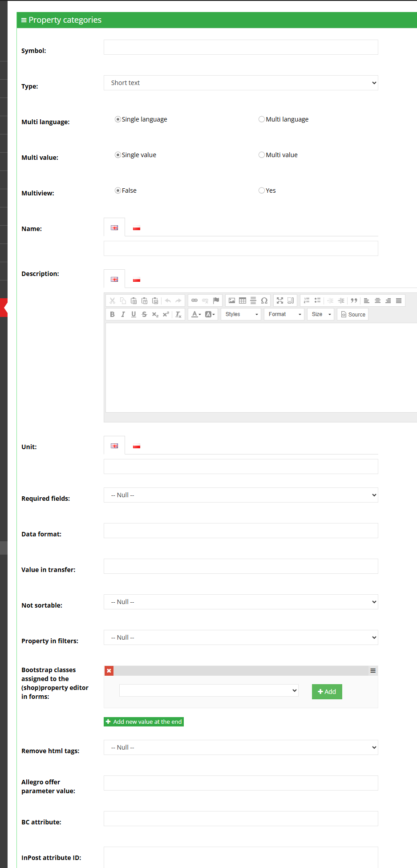Select Multiview False radio button
Image resolution: width=417 pixels, height=868 pixels.
point(118,191)
